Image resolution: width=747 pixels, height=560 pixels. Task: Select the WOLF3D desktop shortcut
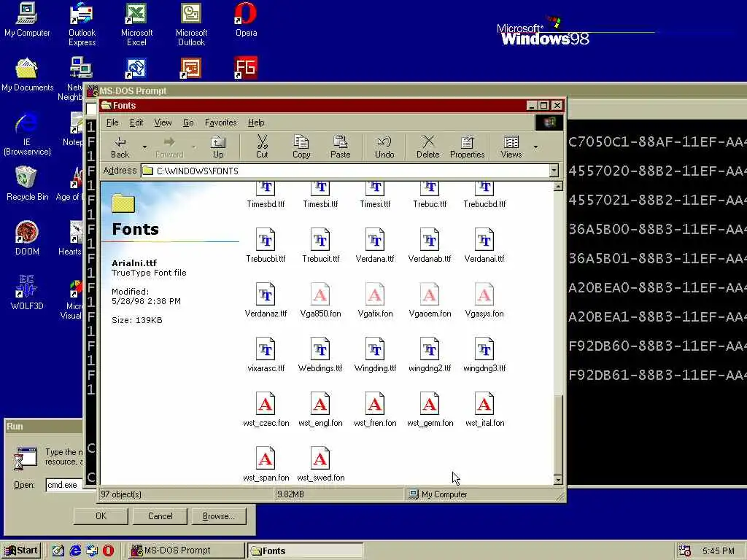(x=27, y=293)
